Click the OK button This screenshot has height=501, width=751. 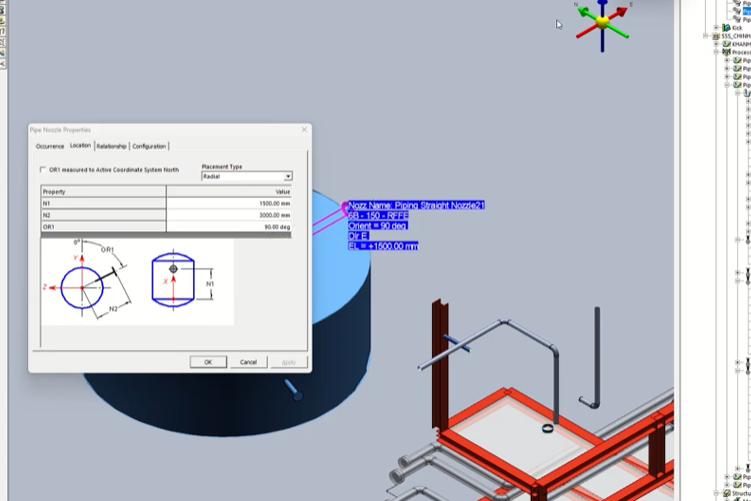[208, 362]
